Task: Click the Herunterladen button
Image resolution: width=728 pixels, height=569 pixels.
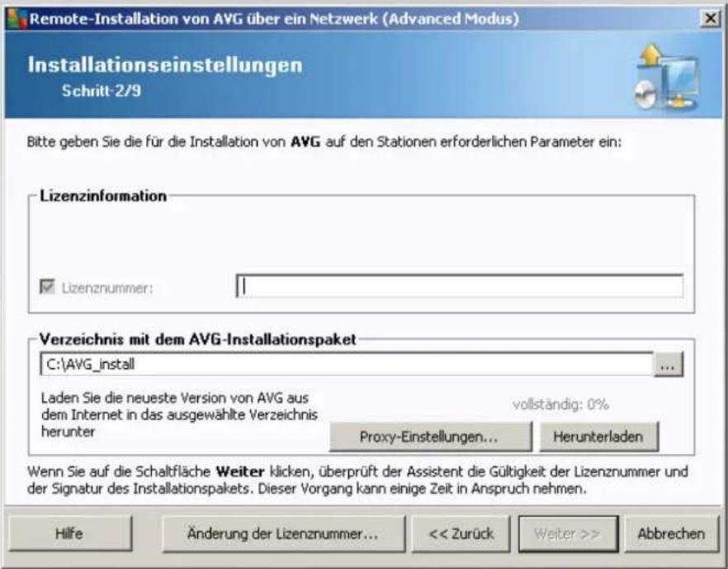Action: pos(599,437)
